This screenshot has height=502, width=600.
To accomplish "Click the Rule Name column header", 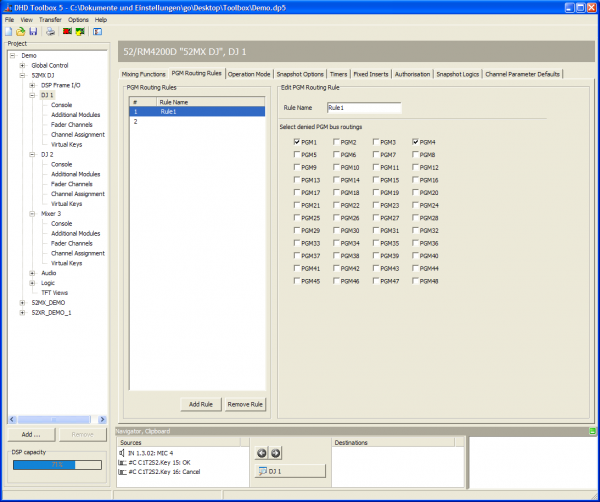I will 210,102.
